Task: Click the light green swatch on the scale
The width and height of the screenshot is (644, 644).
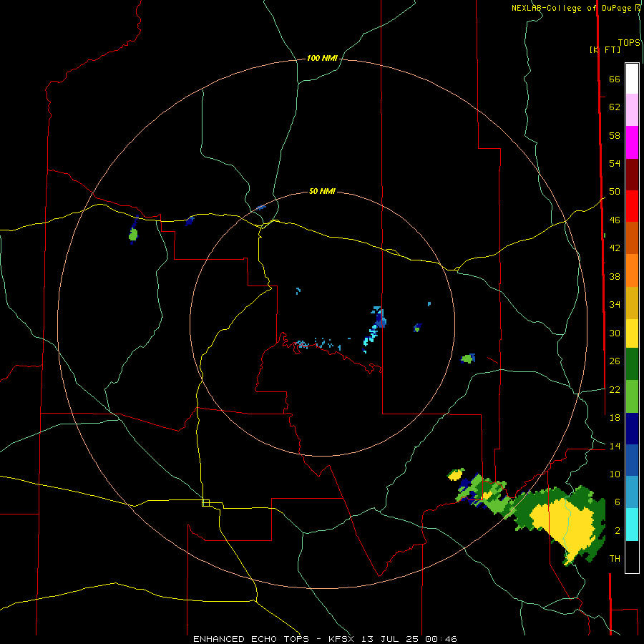Action: click(632, 396)
